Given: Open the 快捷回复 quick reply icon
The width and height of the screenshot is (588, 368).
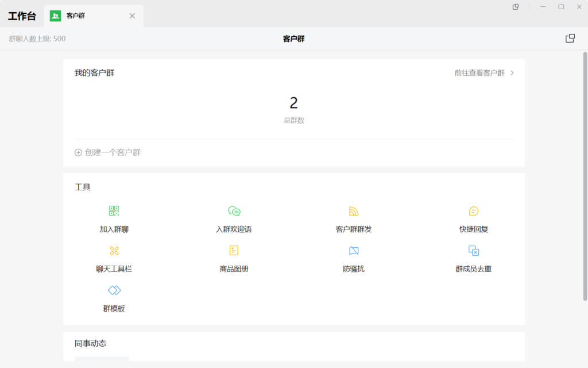Looking at the screenshot, I should click(x=474, y=211).
